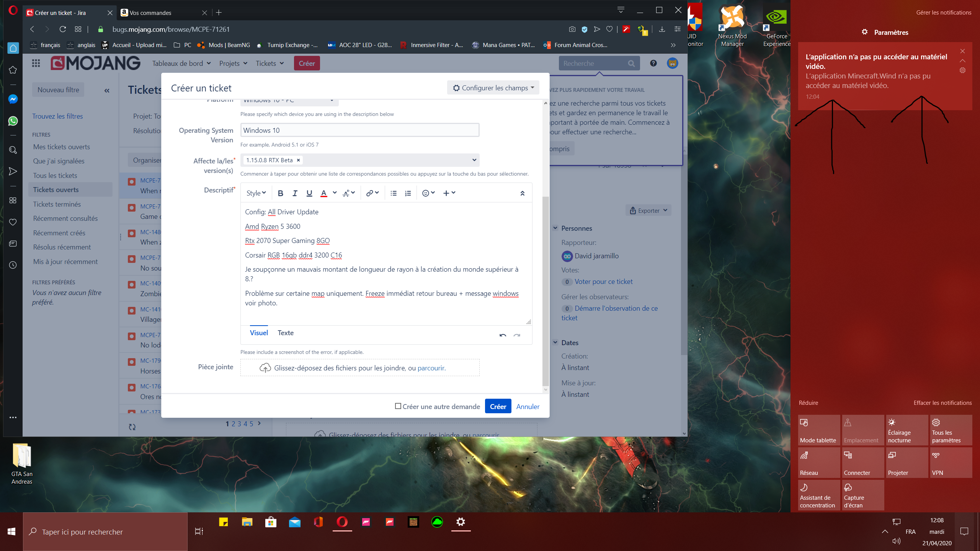Insert a bulleted list
The width and height of the screenshot is (980, 551).
tap(393, 193)
